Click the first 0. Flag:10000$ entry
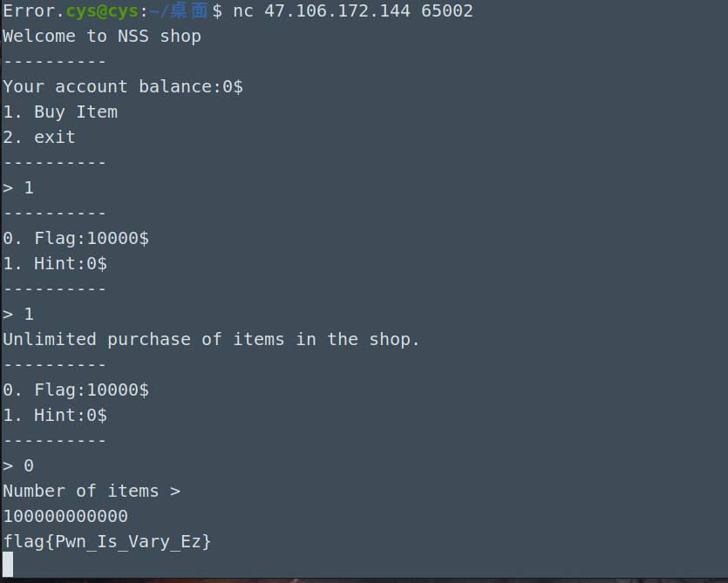 [x=76, y=238]
